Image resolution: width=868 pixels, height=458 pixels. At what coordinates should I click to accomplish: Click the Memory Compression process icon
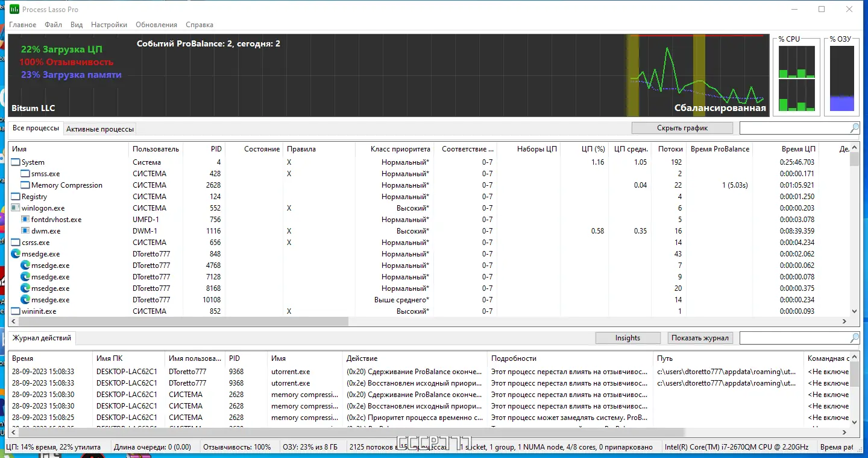(x=25, y=185)
